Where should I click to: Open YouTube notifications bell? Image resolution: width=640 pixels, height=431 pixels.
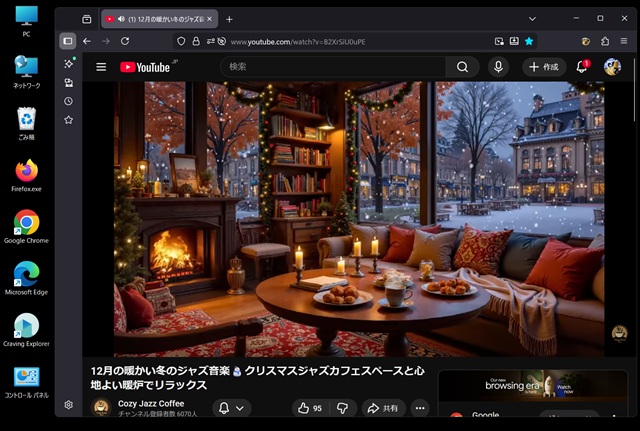[x=582, y=67]
